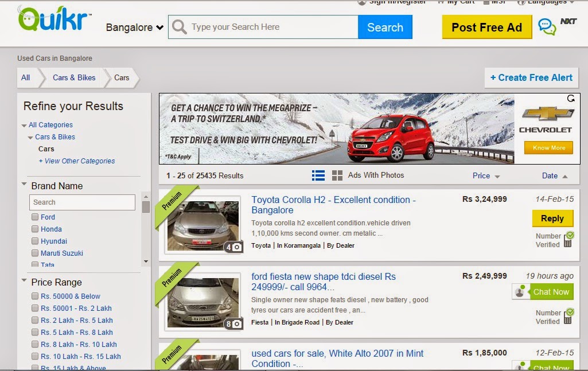Click the search magnifier icon
The width and height of the screenshot is (588, 371).
tap(179, 27)
